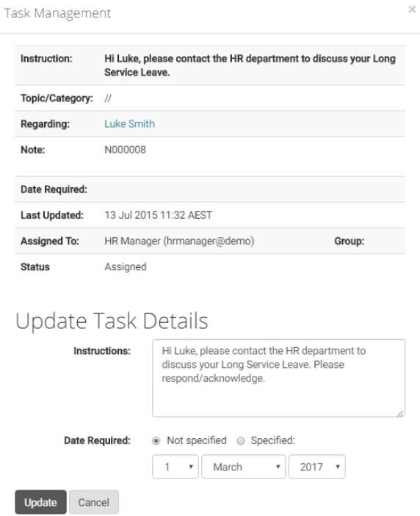The width and height of the screenshot is (420, 516).
Task: Click the HR Manager (hrmanager@demo) value
Action: coord(179,241)
